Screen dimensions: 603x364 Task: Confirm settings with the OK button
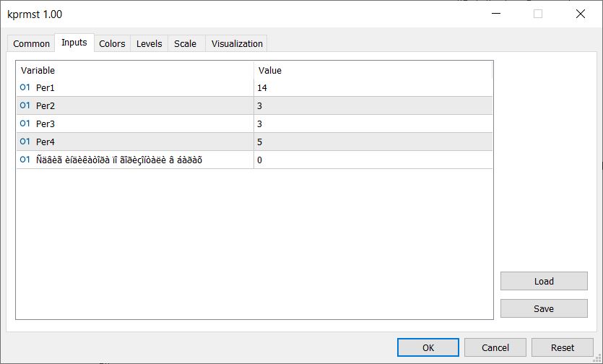[x=428, y=347]
